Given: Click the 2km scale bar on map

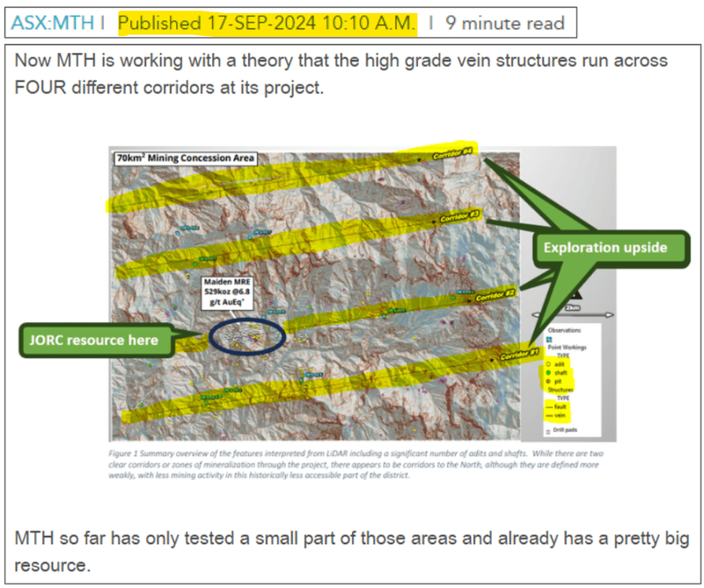Looking at the screenshot, I should [572, 313].
